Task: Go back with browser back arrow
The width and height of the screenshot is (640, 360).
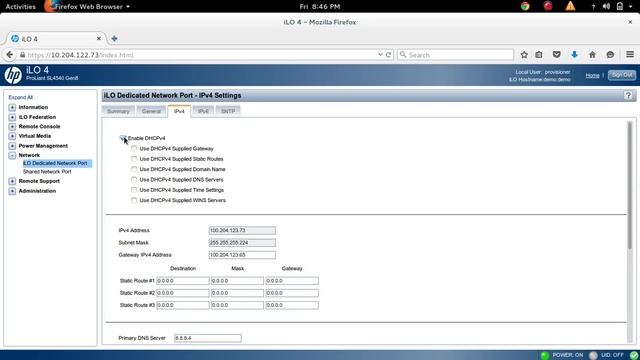Action: (x=10, y=55)
